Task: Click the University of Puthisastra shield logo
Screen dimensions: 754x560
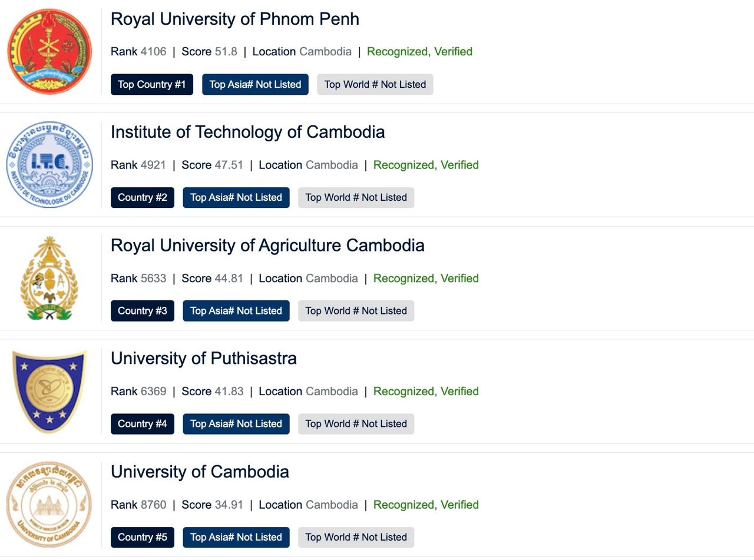Action: point(49,391)
